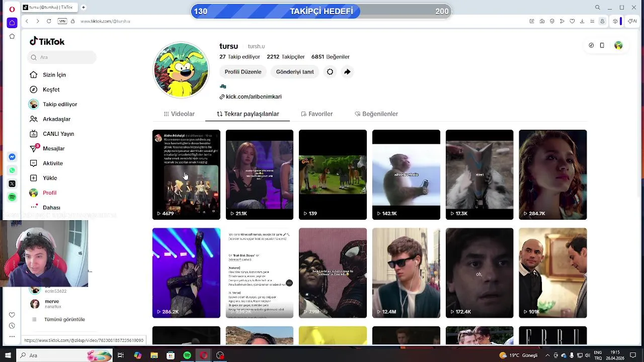This screenshot has width=644, height=362.
Task: Open File Explorer from taskbar
Action: tap(154, 355)
